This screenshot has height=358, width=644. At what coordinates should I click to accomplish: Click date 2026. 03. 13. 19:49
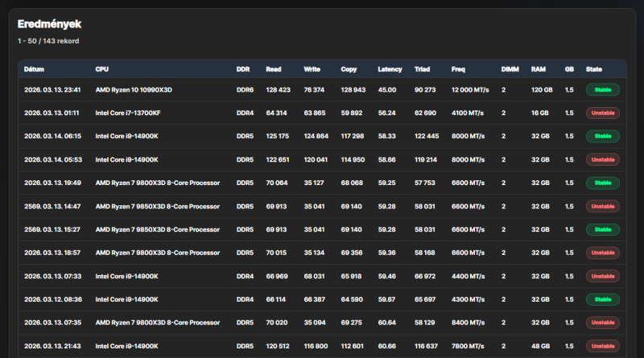(52, 183)
